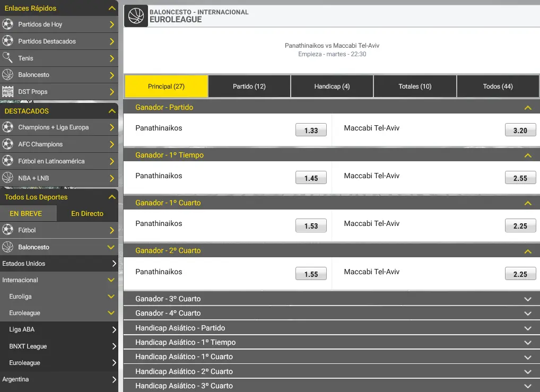The width and height of the screenshot is (540, 392).
Task: Collapse the Ganador - 2º Cuarto market
Action: click(x=528, y=251)
